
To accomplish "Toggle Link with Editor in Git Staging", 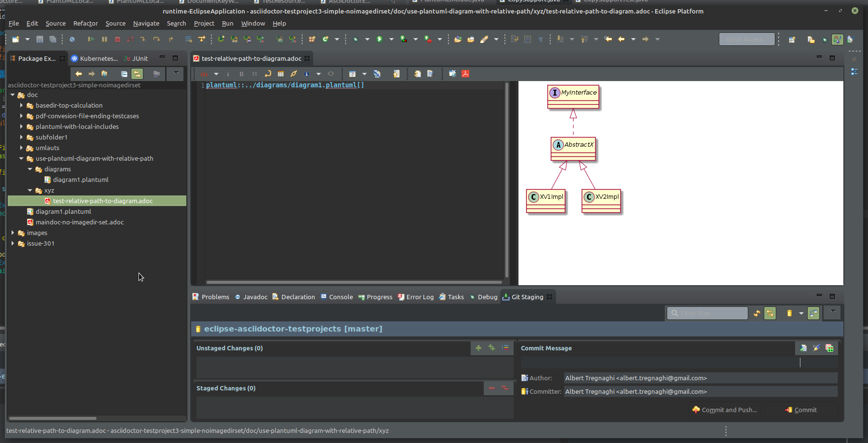I will click(x=770, y=313).
